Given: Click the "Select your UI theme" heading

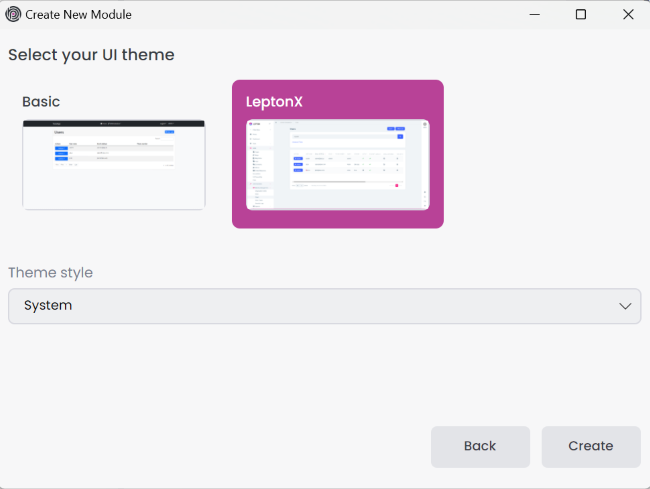Looking at the screenshot, I should pos(91,55).
